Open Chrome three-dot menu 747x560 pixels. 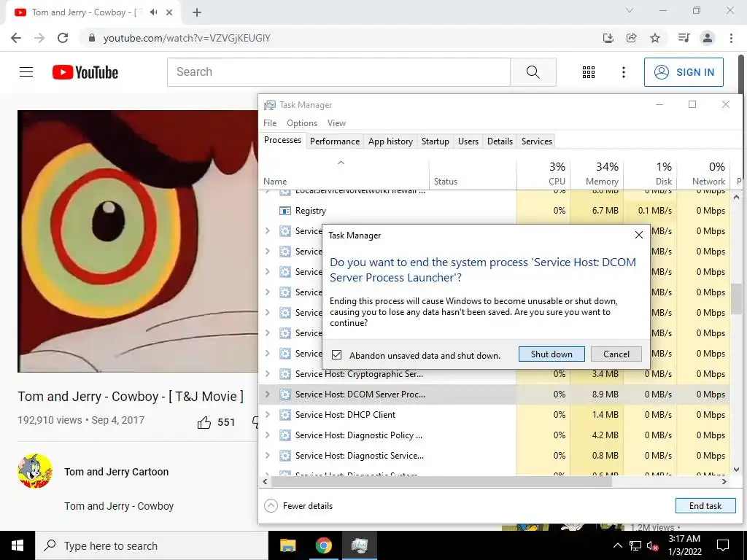click(731, 38)
